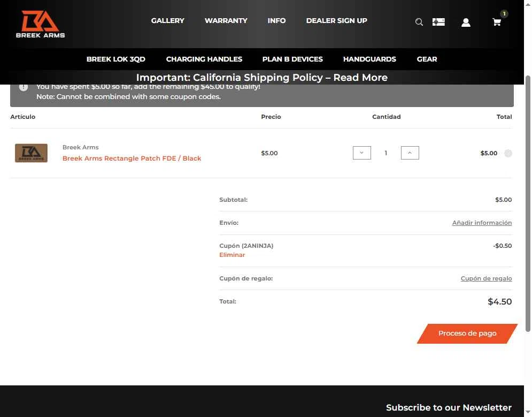Image resolution: width=532 pixels, height=417 pixels.
Task: Click the $4.50 total amount
Action: tap(500, 301)
